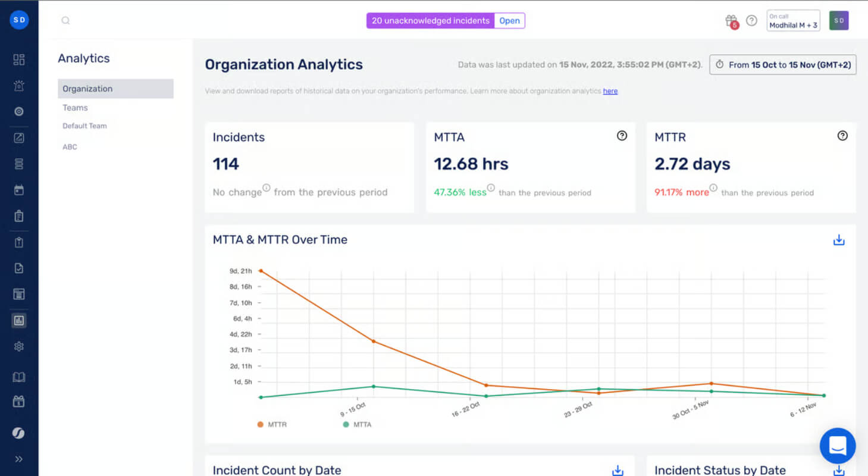
Task: Click the SD user avatar top right
Action: 839,21
